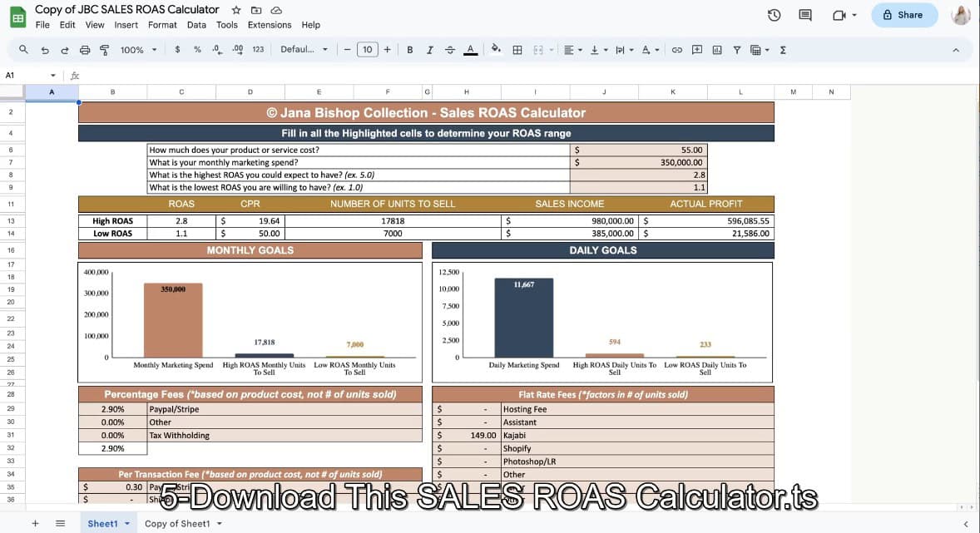Open the comments panel icon
Viewport: 980px width, 533px height.
coord(804,15)
